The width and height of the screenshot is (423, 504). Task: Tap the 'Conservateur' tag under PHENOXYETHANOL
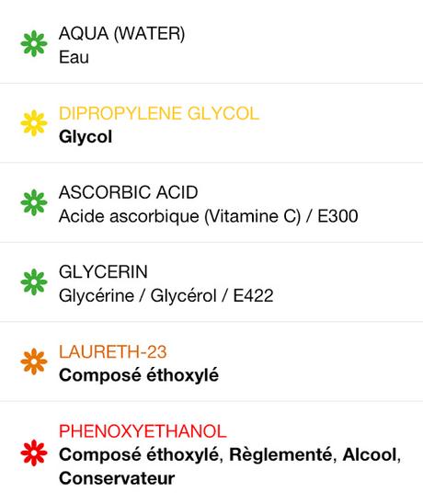pyautogui.click(x=117, y=478)
